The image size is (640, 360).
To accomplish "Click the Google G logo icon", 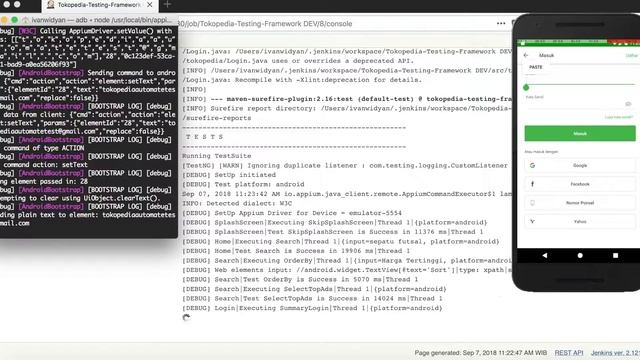I will click(x=532, y=165).
